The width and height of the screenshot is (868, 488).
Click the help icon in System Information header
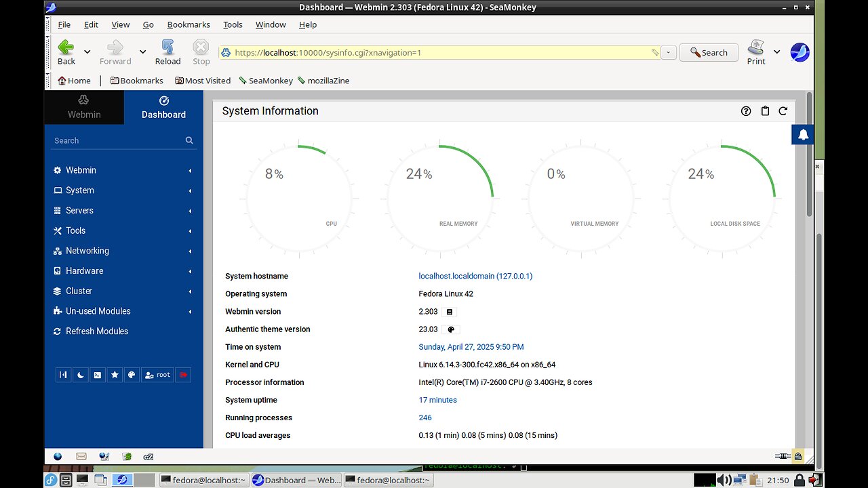point(746,111)
